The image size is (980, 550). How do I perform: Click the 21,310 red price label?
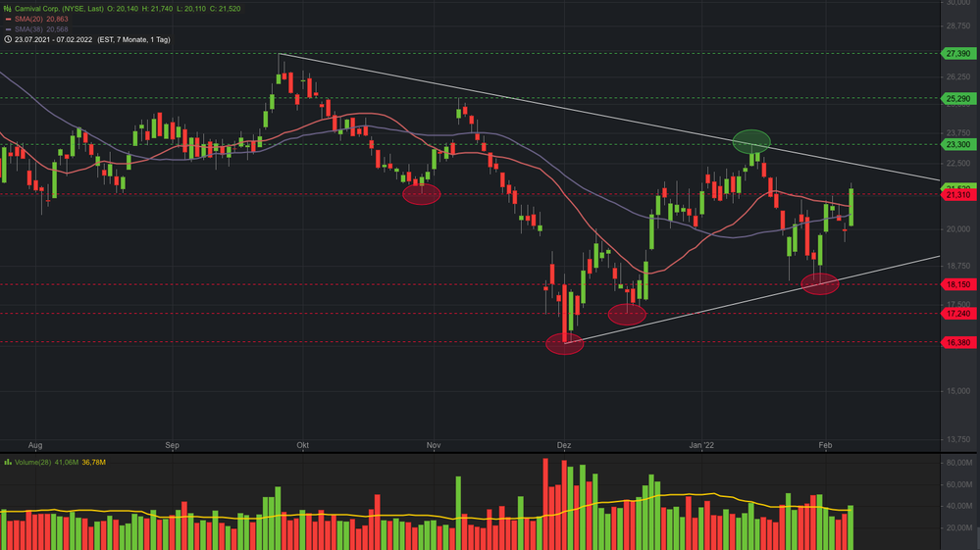tap(956, 195)
